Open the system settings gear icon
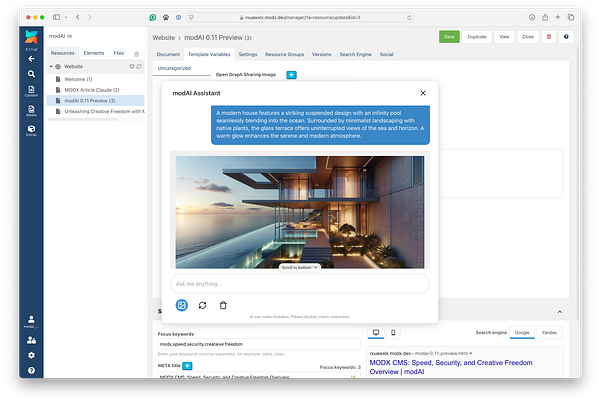The height and width of the screenshot is (400, 600). (31, 355)
